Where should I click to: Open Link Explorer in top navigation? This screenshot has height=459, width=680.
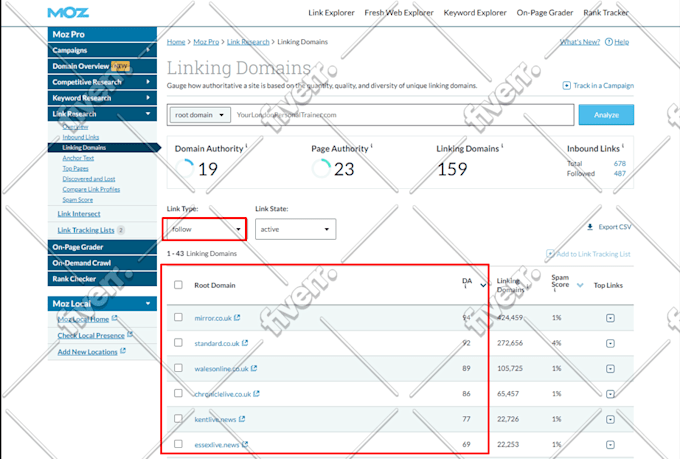331,13
